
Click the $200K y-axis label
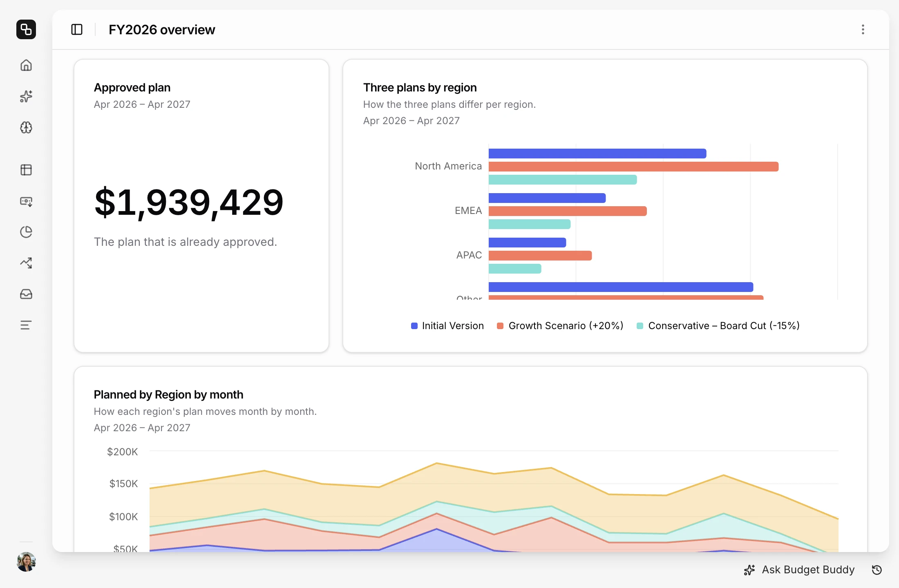pyautogui.click(x=123, y=452)
